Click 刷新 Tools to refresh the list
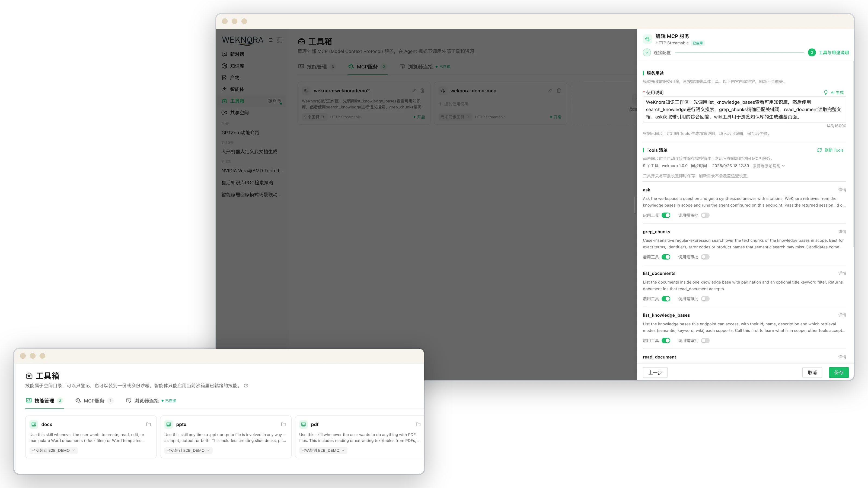 click(830, 150)
